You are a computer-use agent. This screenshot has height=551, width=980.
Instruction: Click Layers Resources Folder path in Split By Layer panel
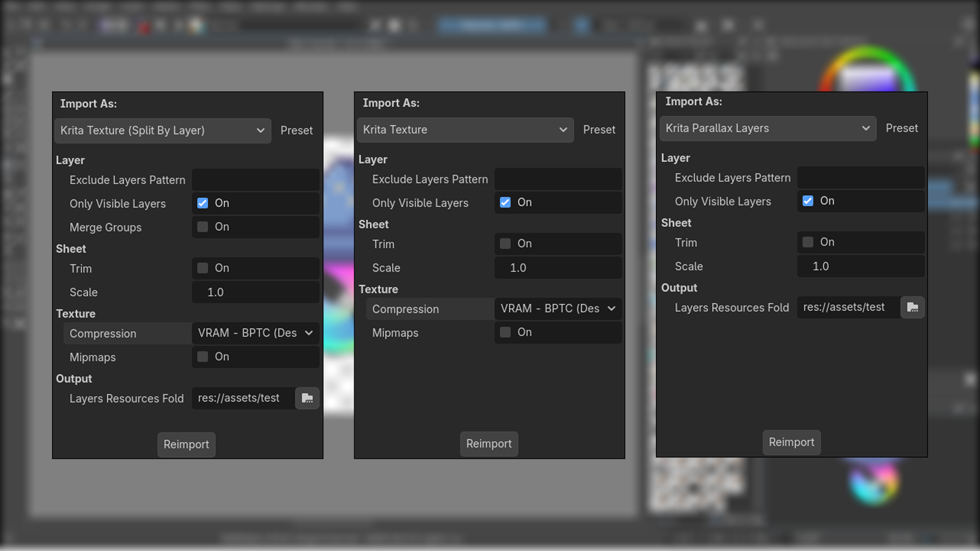(x=243, y=398)
